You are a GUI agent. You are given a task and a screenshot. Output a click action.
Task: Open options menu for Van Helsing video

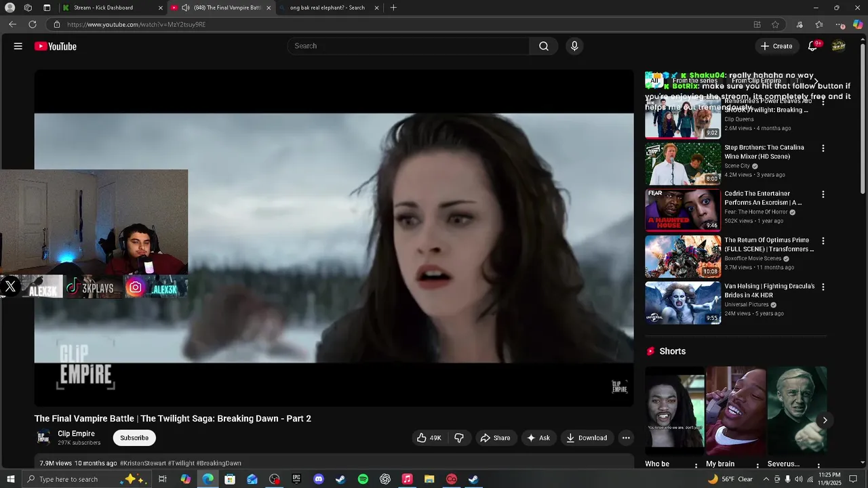click(x=823, y=287)
